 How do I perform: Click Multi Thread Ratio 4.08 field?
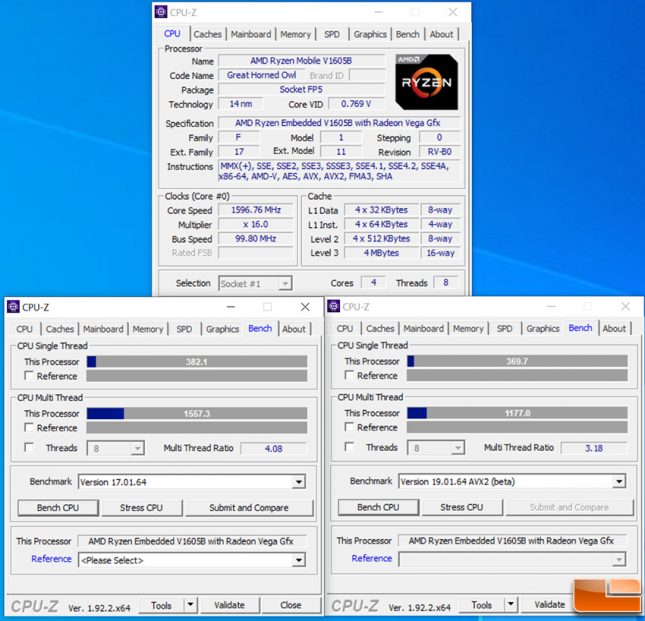click(274, 449)
